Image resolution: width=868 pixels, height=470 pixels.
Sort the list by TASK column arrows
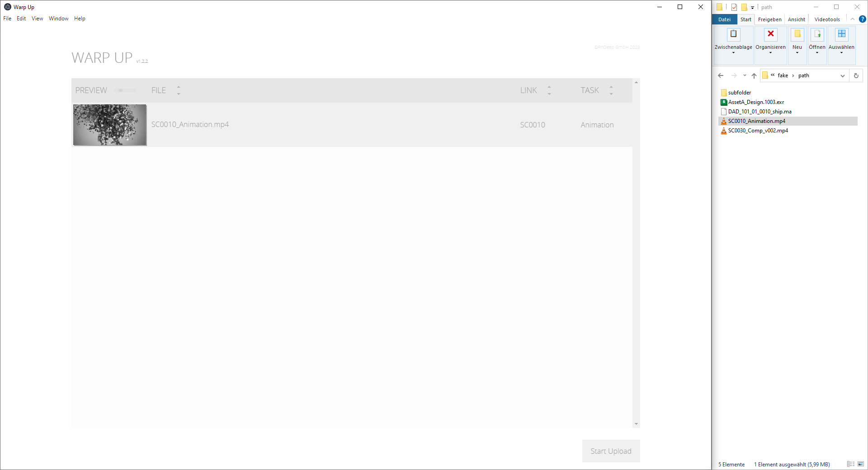point(611,90)
